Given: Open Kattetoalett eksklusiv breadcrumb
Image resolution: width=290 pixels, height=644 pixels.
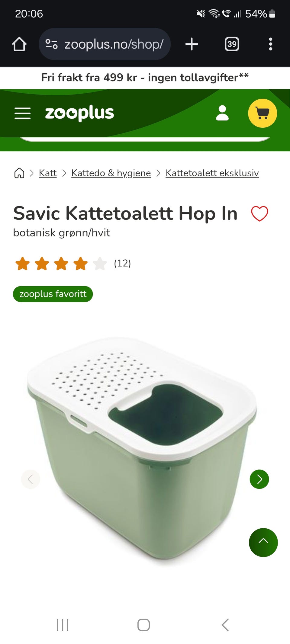Looking at the screenshot, I should pos(212,173).
